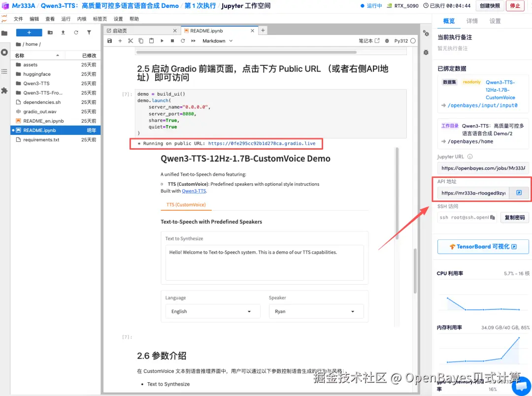Open extension manager puzzle icon

click(4, 91)
